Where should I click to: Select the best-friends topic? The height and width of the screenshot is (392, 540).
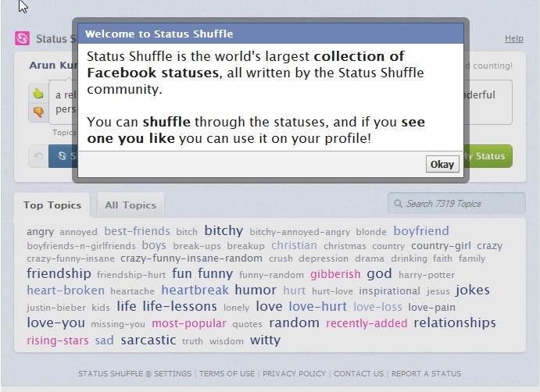pyautogui.click(x=137, y=231)
